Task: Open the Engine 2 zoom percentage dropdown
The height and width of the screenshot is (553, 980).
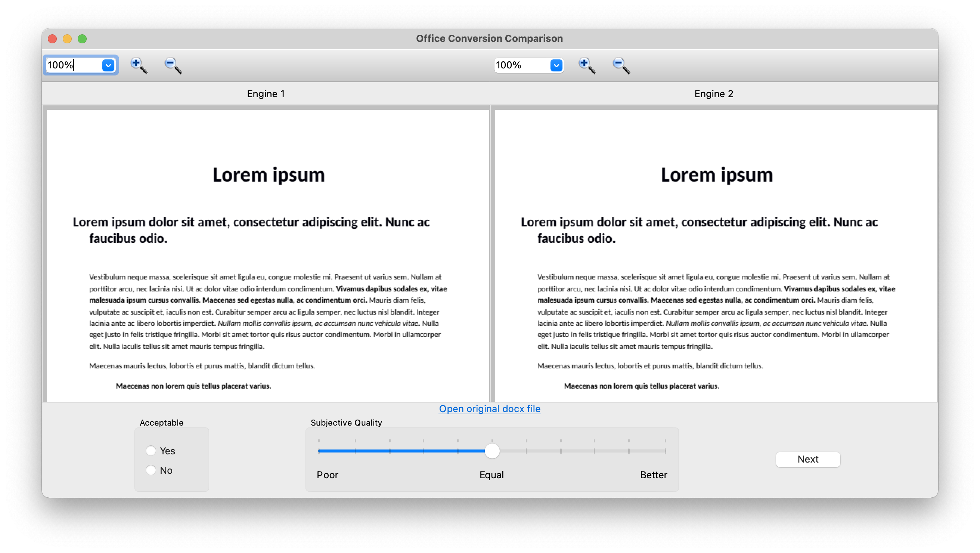Action: coord(556,65)
